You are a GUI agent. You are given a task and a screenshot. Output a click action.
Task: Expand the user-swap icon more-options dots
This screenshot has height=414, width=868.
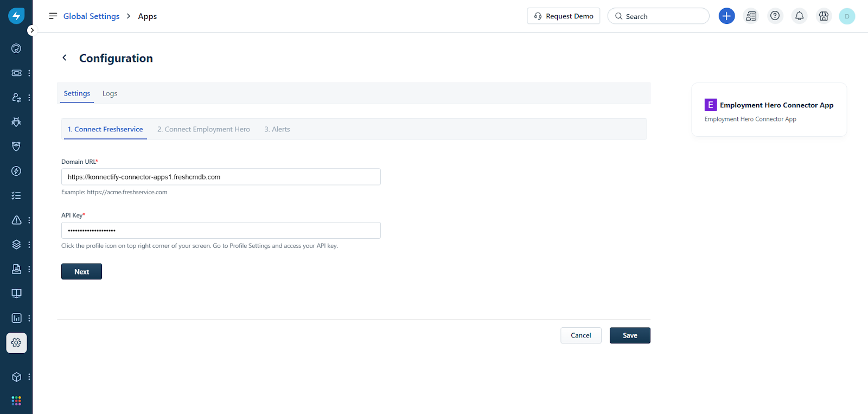29,98
